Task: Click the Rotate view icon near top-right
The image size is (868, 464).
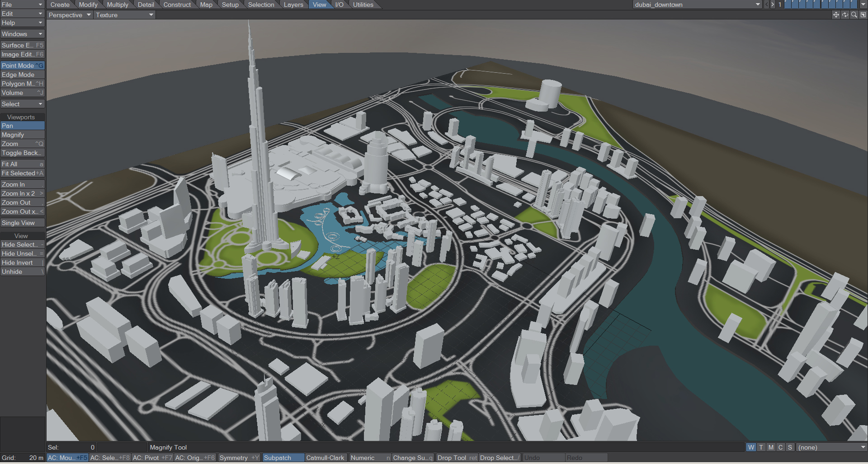Action: [x=845, y=14]
